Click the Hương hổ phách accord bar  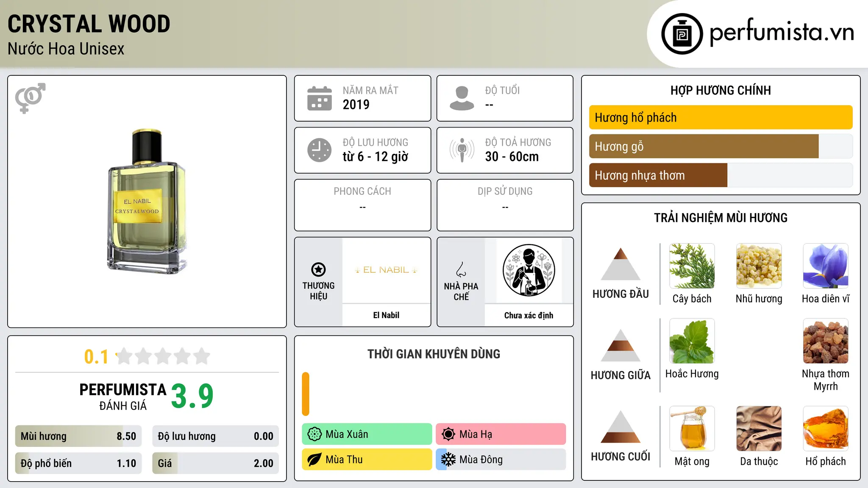click(721, 117)
